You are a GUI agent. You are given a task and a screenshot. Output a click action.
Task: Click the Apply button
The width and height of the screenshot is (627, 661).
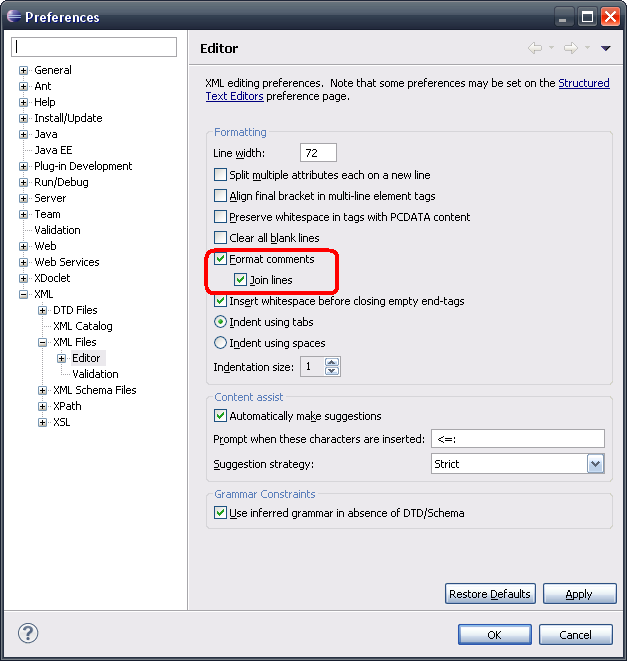[579, 594]
